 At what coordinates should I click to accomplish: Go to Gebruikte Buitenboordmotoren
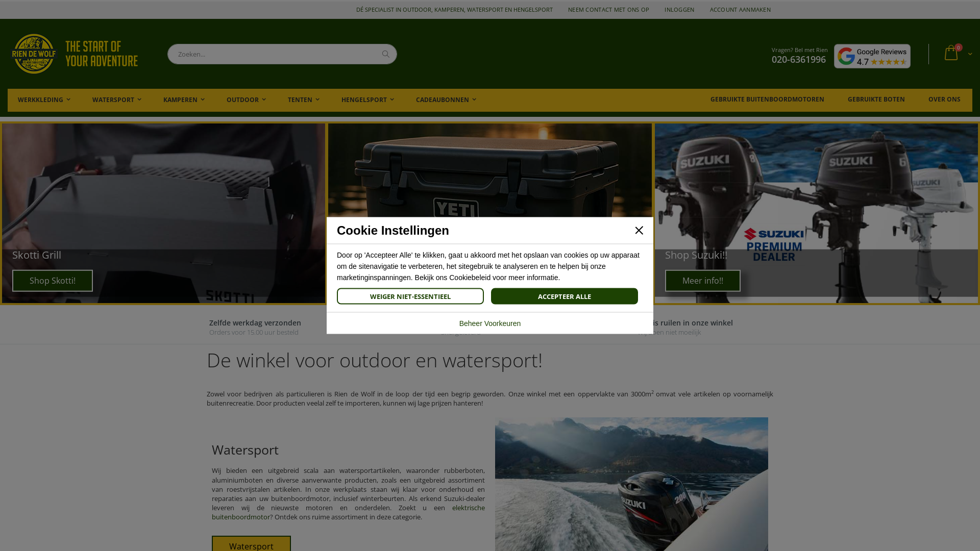tap(767, 99)
